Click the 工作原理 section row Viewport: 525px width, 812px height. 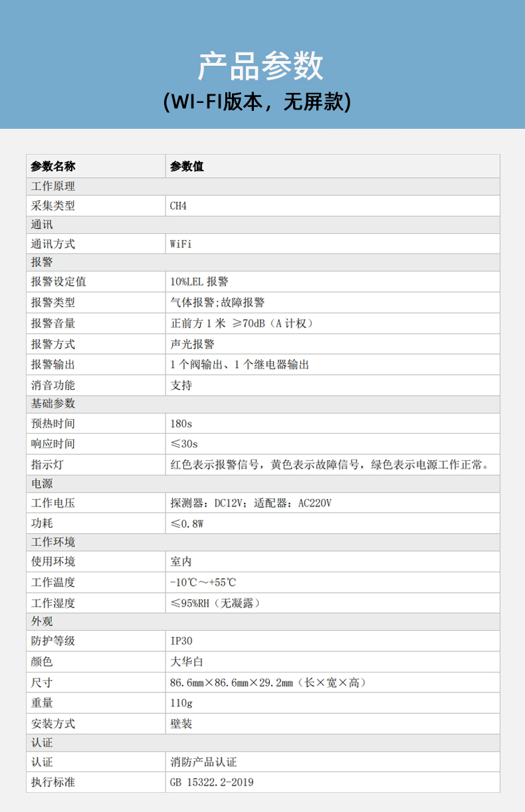(53, 187)
